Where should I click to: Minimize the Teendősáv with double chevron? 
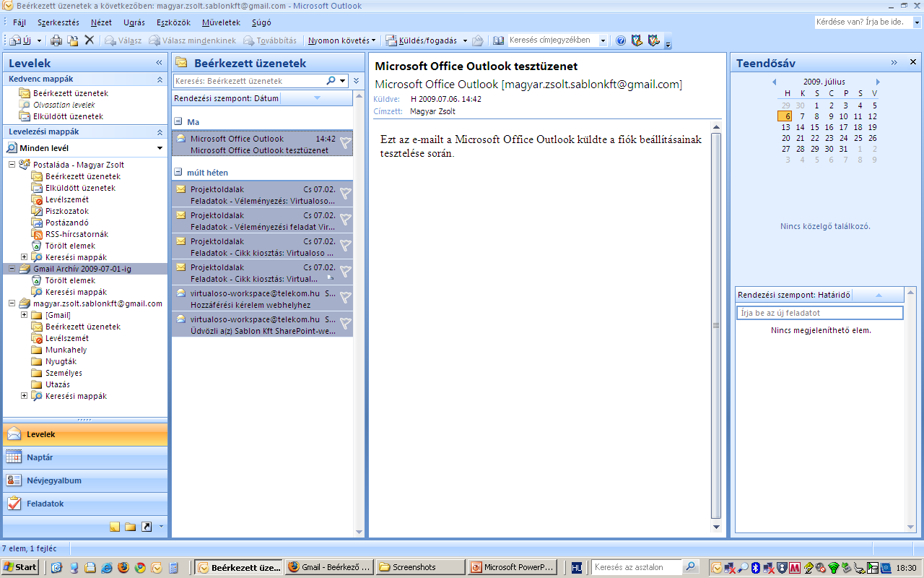(x=894, y=63)
